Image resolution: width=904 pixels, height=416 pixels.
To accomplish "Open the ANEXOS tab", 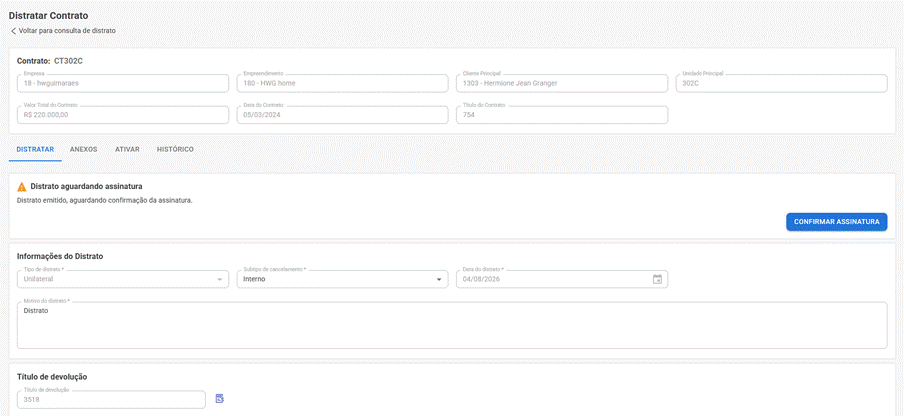I will tap(84, 149).
